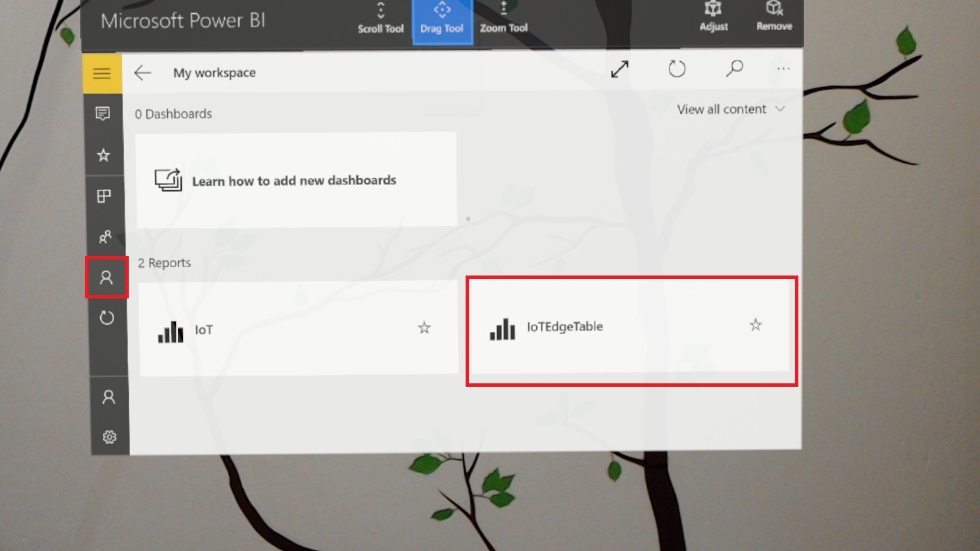Image resolution: width=980 pixels, height=551 pixels.
Task: Open the sidebar tiles (apps) icon
Action: pos(104,196)
